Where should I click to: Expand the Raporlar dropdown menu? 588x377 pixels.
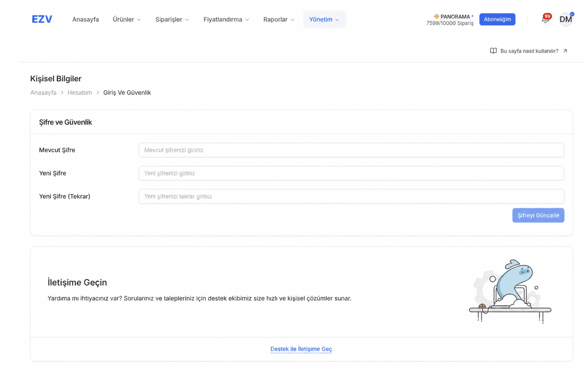click(279, 19)
